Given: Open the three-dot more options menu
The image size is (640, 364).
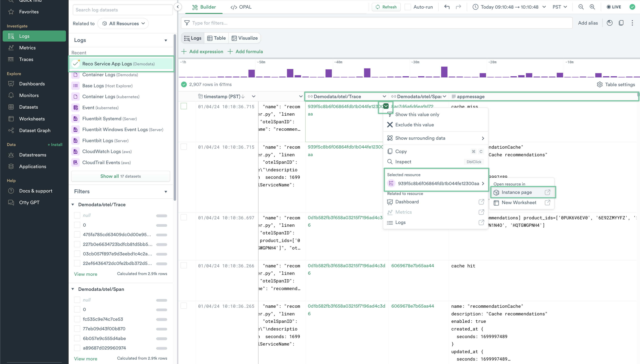Looking at the screenshot, I should (x=632, y=23).
